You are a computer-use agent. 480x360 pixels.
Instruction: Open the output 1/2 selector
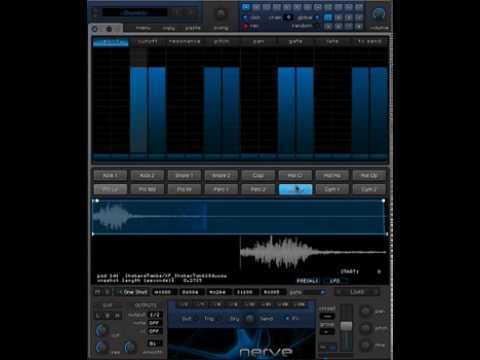155,315
